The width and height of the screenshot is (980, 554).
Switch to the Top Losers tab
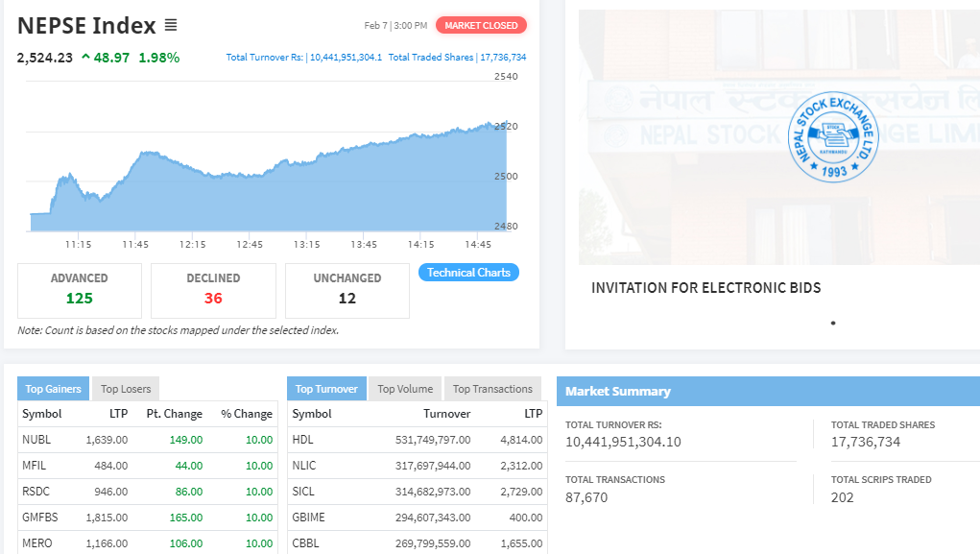coord(126,389)
